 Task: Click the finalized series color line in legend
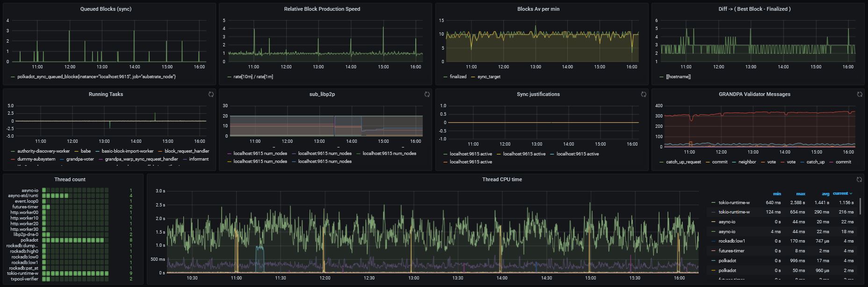pyautogui.click(x=445, y=77)
